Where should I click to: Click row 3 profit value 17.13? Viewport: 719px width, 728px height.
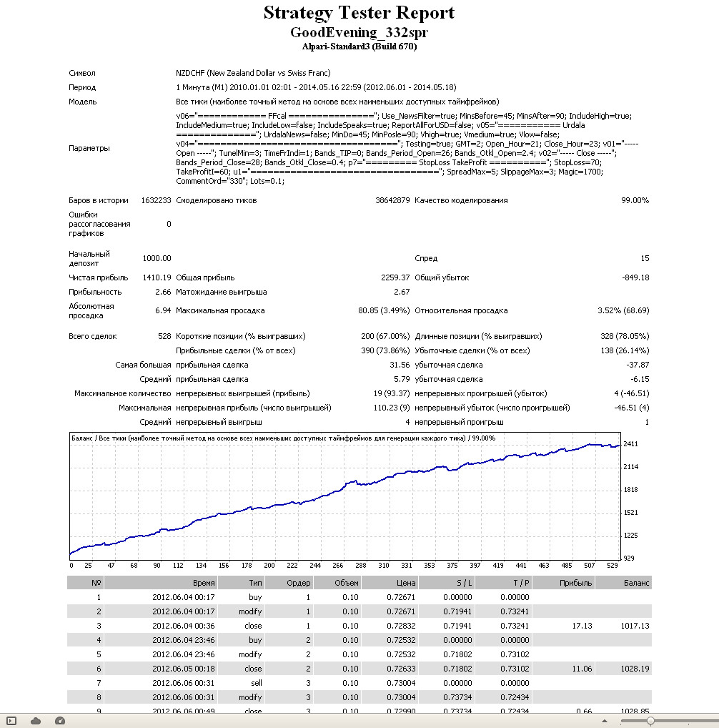(582, 626)
